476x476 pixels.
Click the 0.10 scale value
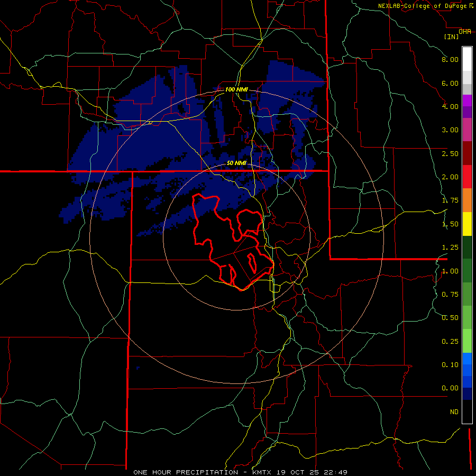[450, 365]
